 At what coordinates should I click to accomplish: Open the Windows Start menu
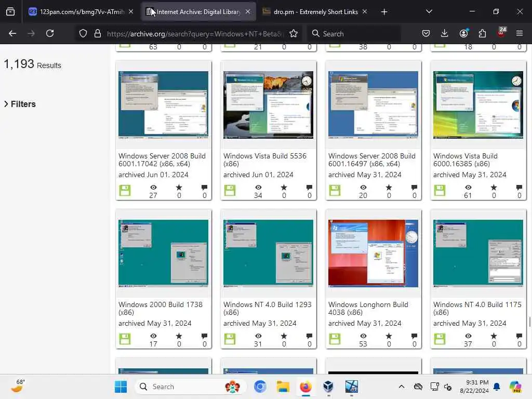[121, 387]
